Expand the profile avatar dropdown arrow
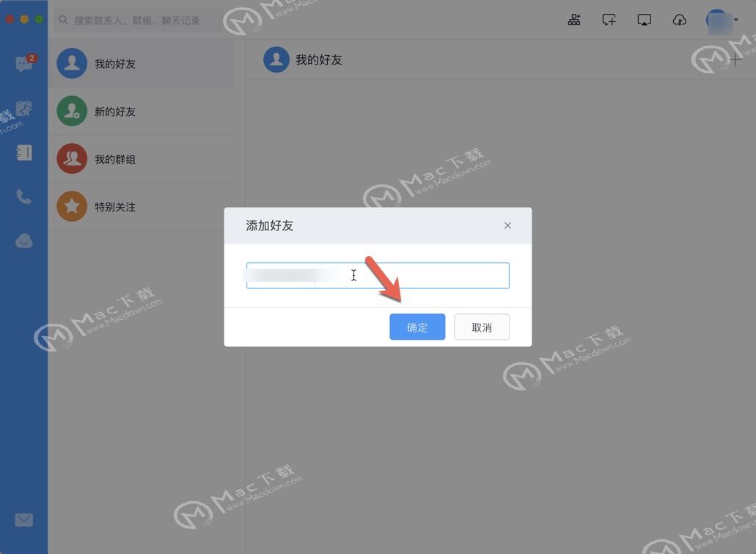This screenshot has height=554, width=756. point(736,20)
